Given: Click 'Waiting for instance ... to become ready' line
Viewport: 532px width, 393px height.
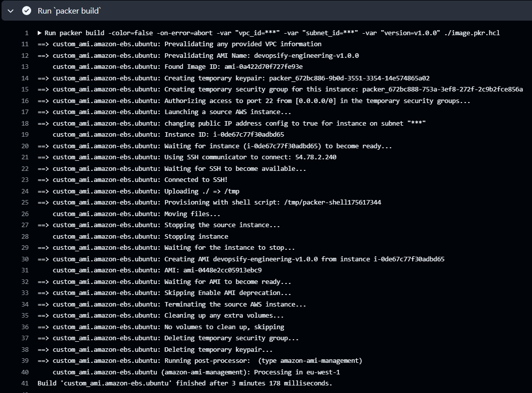Looking at the screenshot, I should click(x=215, y=146).
